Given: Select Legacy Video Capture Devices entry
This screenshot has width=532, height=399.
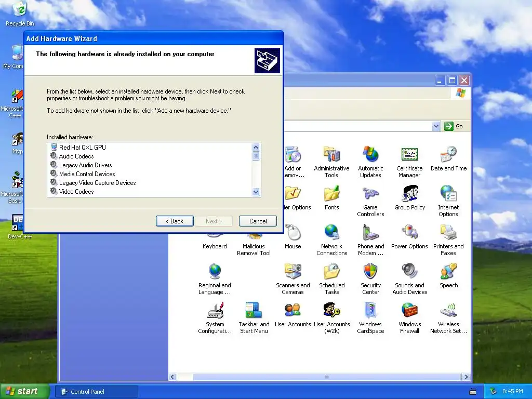Looking at the screenshot, I should [x=97, y=182].
